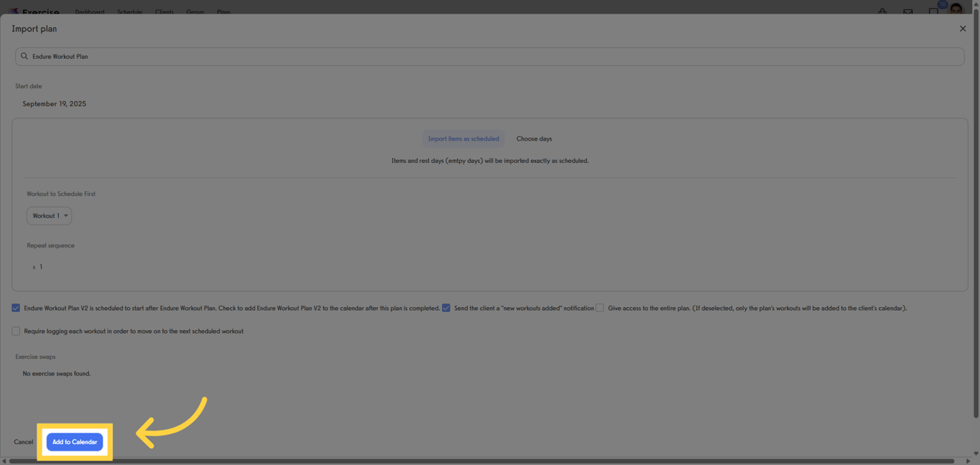Viewport: 980px width, 465px height.
Task: Close the Import plan dialog
Action: coord(963,28)
